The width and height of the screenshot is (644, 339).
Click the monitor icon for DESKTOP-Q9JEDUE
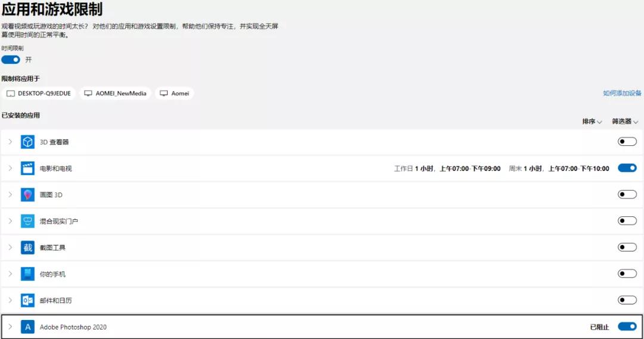pyautogui.click(x=11, y=94)
